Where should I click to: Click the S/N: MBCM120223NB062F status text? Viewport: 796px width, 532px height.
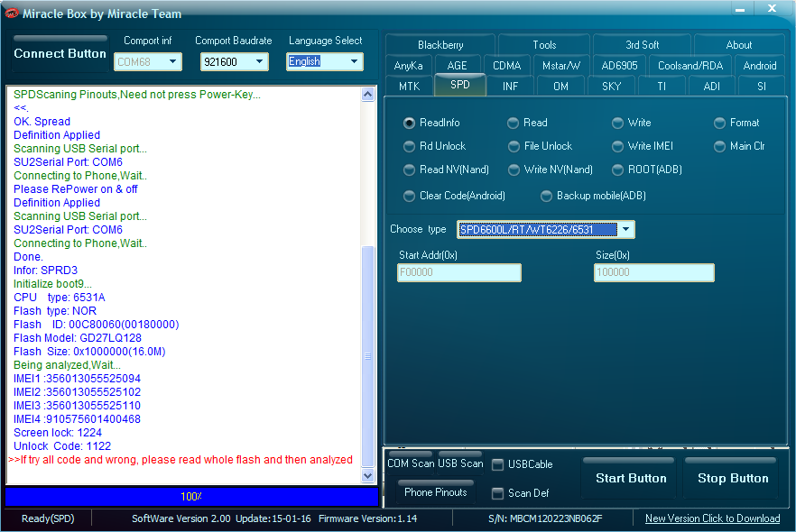point(545,518)
